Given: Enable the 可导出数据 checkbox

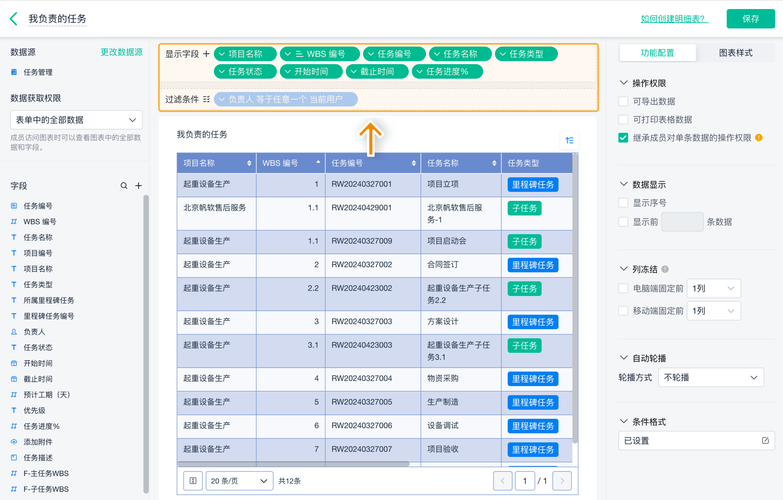Looking at the screenshot, I should 623,101.
